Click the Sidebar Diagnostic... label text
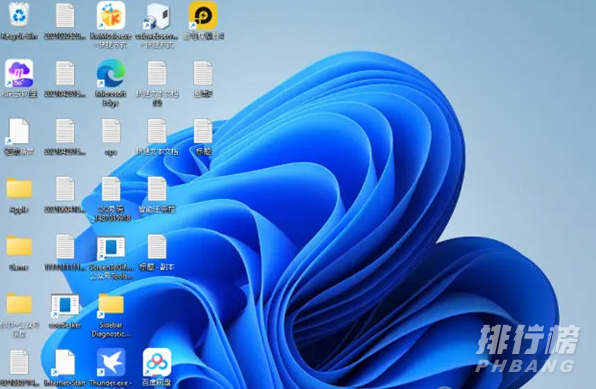596x389 pixels. (111, 330)
